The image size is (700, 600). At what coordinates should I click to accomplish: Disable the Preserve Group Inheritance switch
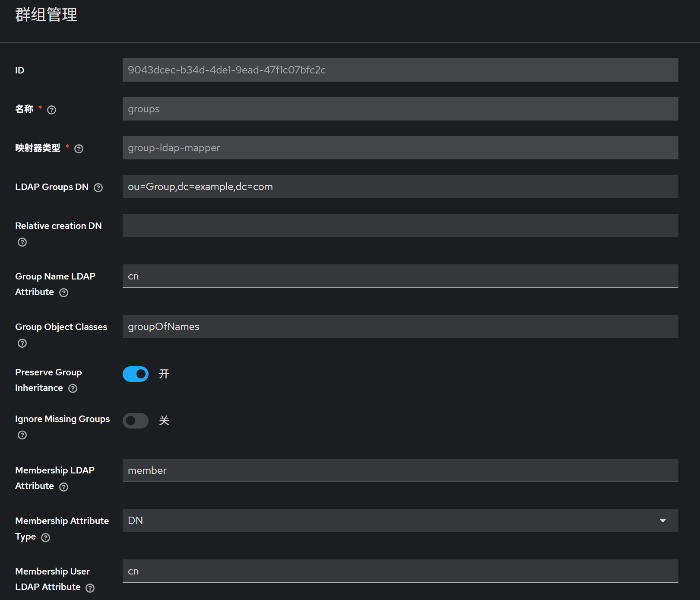(136, 374)
